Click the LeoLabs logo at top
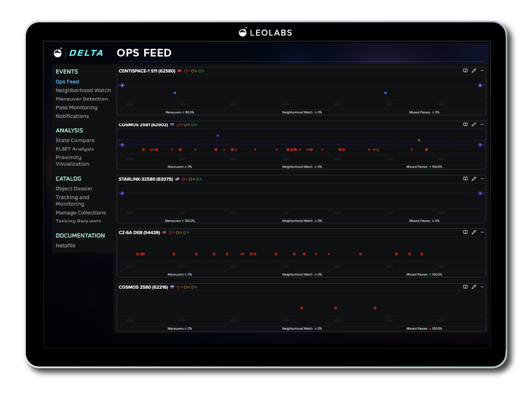Screen dimensions: 532x399 tap(265, 32)
